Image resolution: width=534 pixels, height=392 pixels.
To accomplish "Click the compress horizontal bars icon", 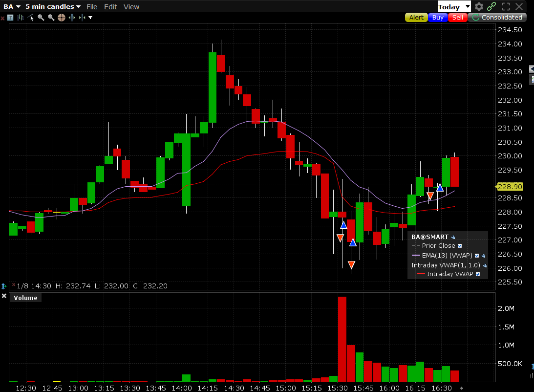I will [82, 18].
